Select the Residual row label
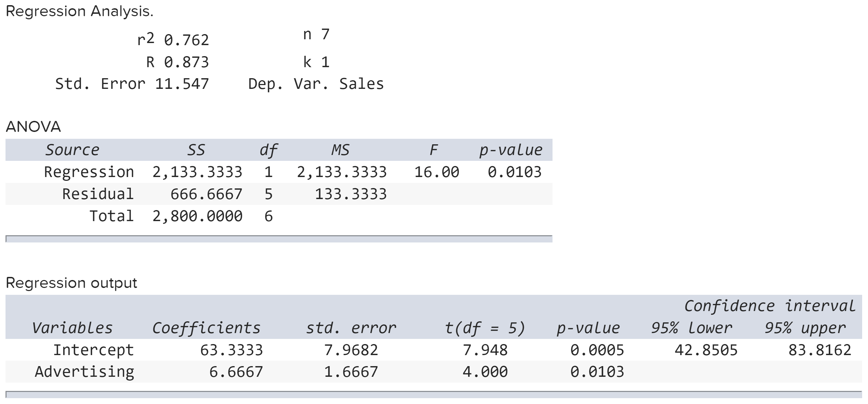The width and height of the screenshot is (868, 404). pyautogui.click(x=98, y=194)
